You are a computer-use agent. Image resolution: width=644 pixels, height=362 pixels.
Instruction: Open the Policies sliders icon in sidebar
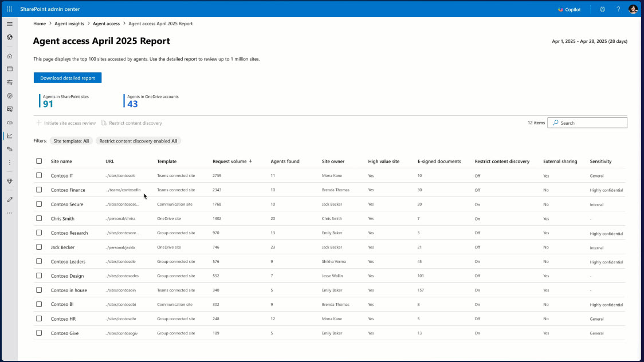pyautogui.click(x=9, y=82)
